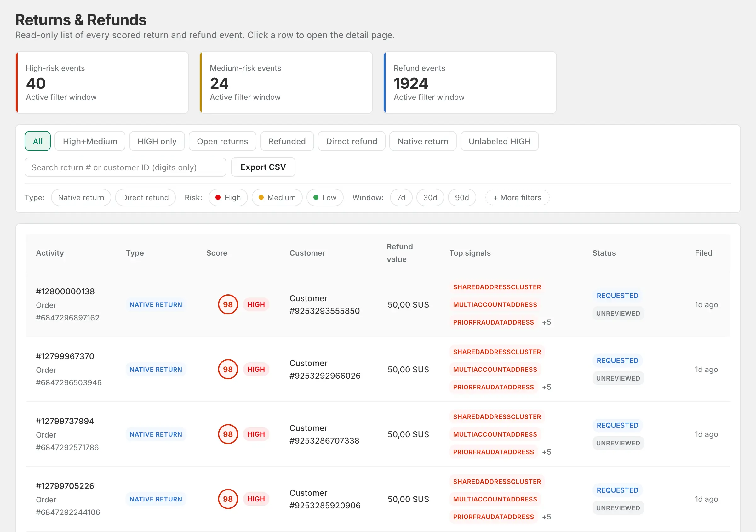
Task: Toggle the Low risk filter chip
Action: click(325, 197)
